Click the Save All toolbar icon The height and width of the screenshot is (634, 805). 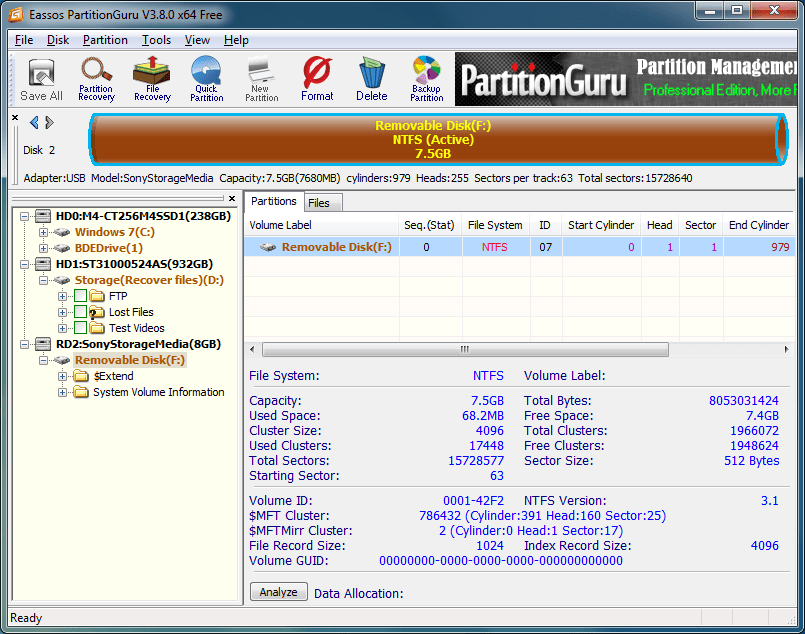(41, 79)
